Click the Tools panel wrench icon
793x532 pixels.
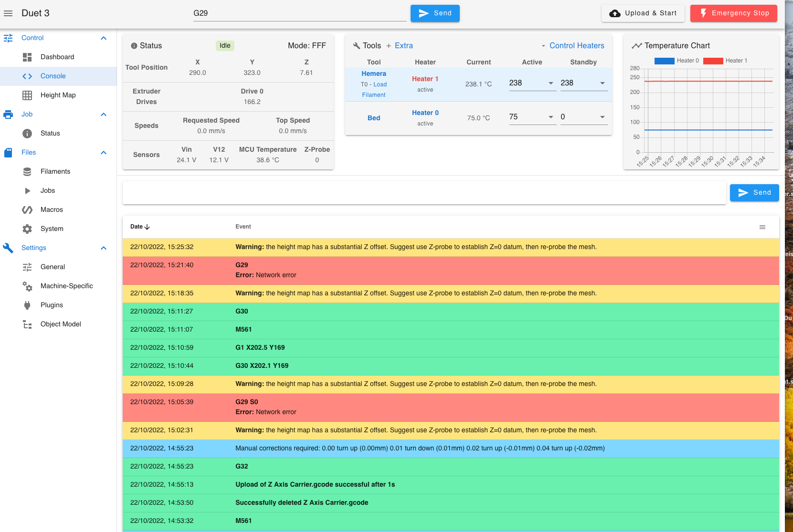(x=356, y=46)
